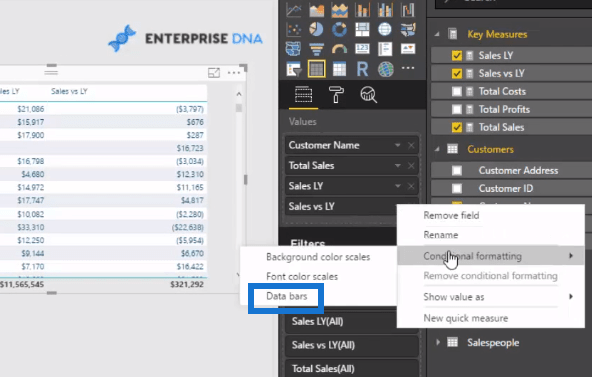Choose line and stacked column chart
This screenshot has width=592, height=377.
[362, 10]
